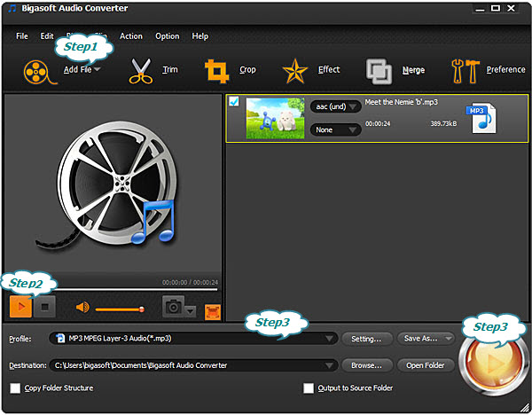Select the Trim scissors icon
532x415 pixels.
click(140, 71)
